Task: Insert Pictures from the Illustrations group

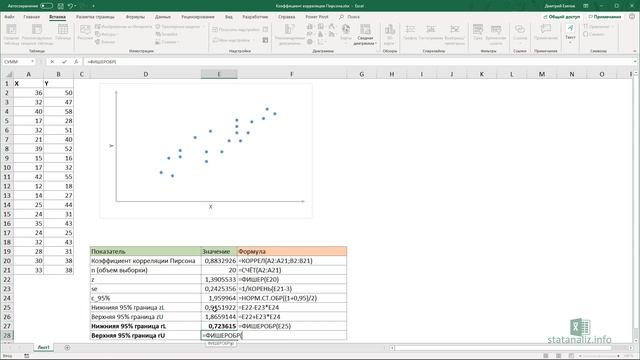Action: (x=85, y=33)
